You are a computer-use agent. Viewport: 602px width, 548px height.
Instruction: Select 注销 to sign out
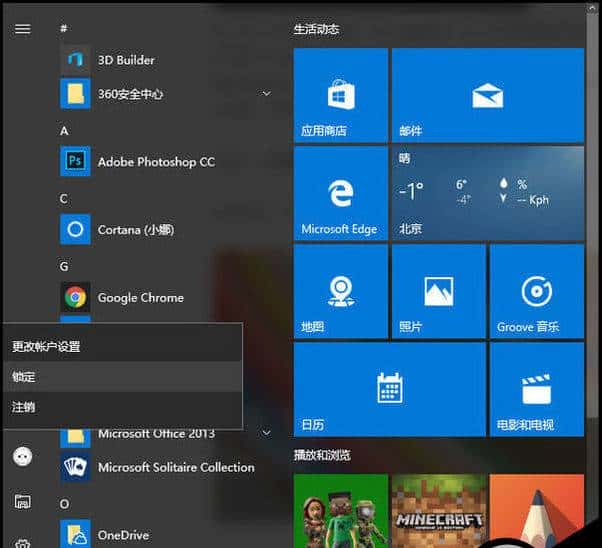24,407
